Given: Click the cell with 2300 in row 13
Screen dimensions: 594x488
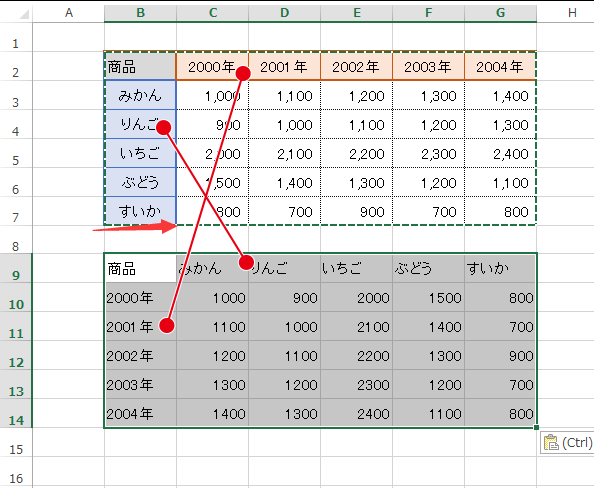Looking at the screenshot, I should pos(356,385).
